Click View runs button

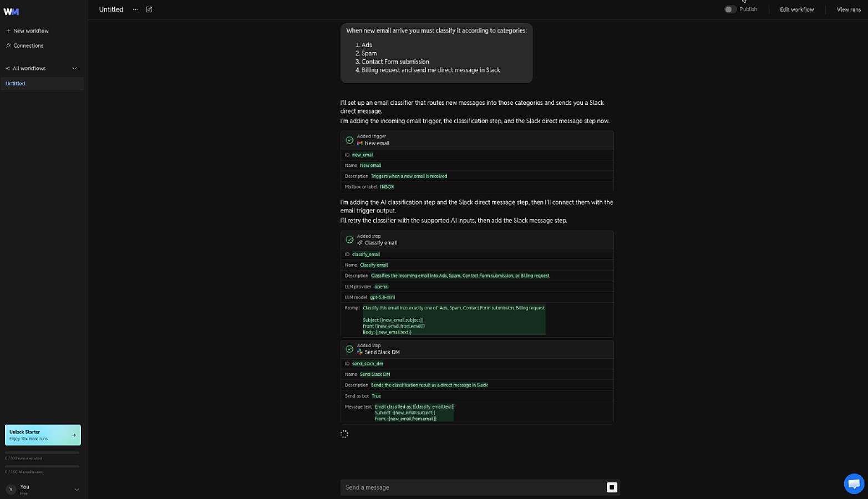coord(849,9)
